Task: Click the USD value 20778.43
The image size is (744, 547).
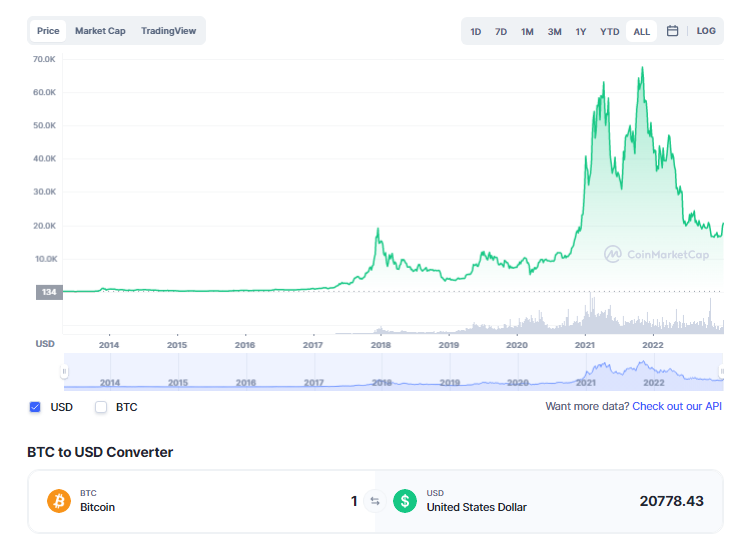Action: tap(671, 501)
